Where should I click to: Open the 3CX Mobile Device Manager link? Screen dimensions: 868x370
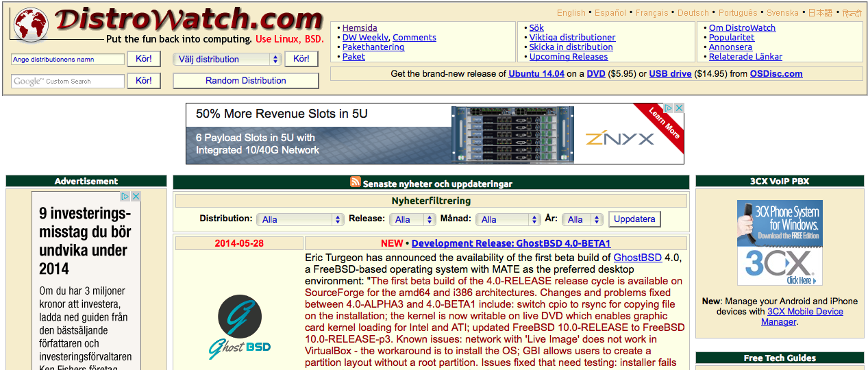(802, 317)
